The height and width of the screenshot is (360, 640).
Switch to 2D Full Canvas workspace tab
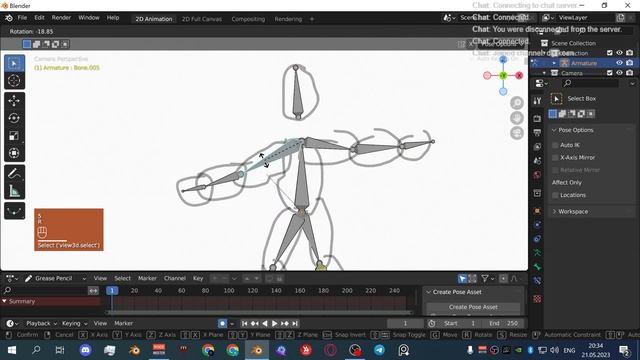coord(202,19)
